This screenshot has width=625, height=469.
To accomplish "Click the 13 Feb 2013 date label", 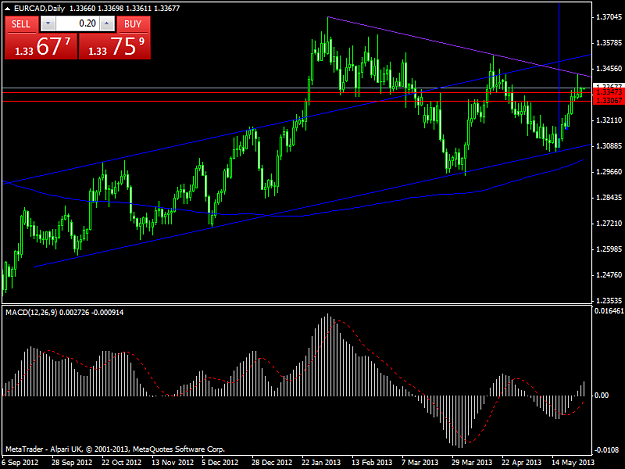I will coord(372,462).
